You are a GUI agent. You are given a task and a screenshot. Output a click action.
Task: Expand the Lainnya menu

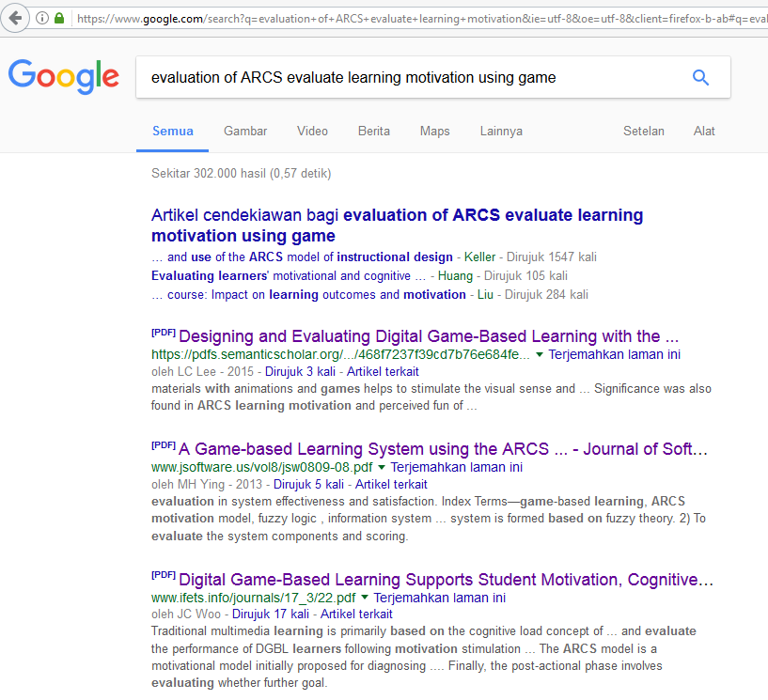501,132
